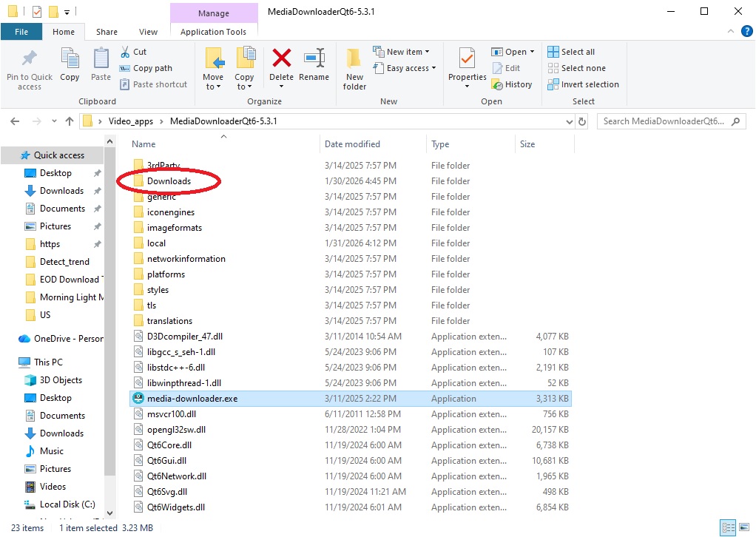
Task: Click Select none in the ribbon
Action: [x=577, y=69]
